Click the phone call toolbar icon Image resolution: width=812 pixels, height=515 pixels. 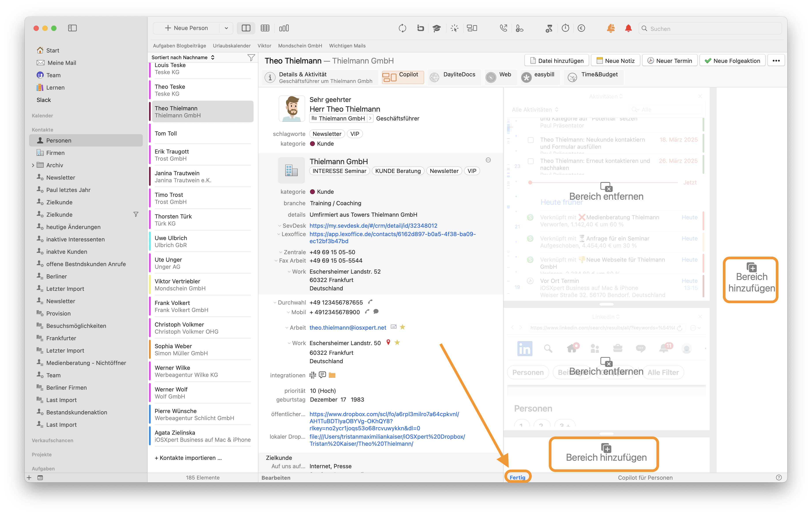[503, 28]
